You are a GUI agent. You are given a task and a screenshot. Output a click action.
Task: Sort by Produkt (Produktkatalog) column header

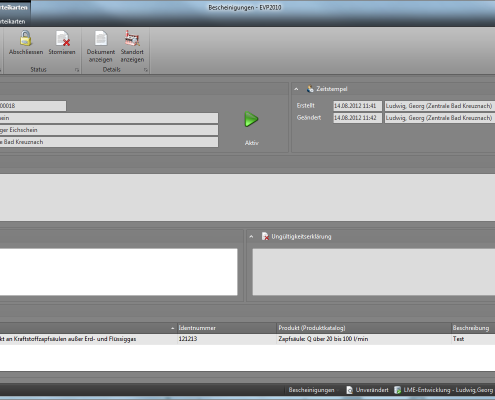pos(364,328)
